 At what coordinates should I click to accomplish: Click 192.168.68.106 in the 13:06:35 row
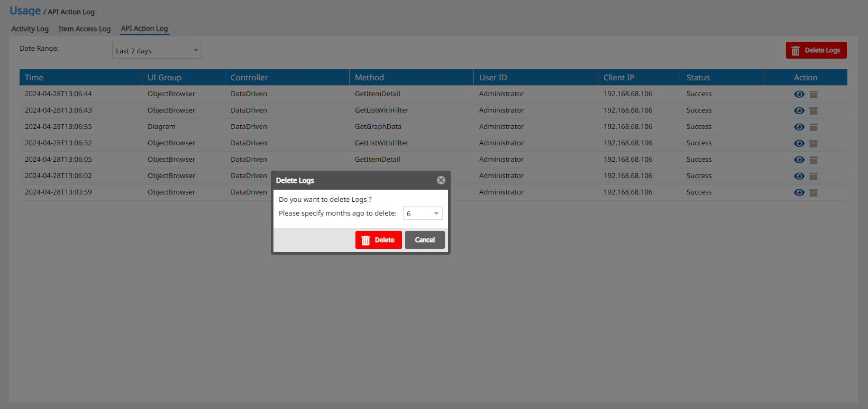click(628, 127)
